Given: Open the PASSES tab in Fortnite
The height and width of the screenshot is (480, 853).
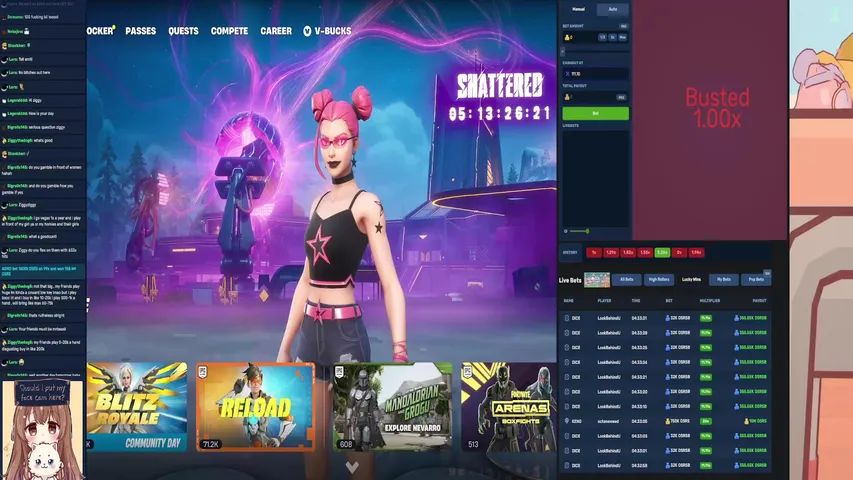Looking at the screenshot, I should (140, 31).
